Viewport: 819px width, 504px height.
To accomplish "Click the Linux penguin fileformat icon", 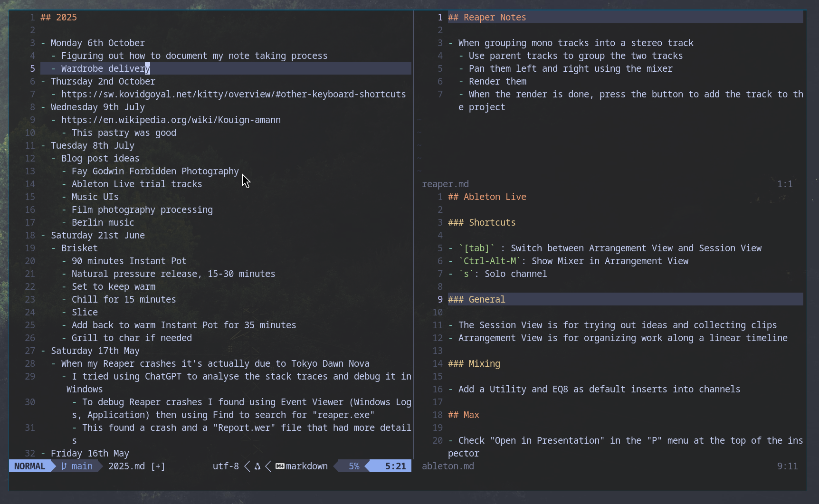I will point(257,466).
